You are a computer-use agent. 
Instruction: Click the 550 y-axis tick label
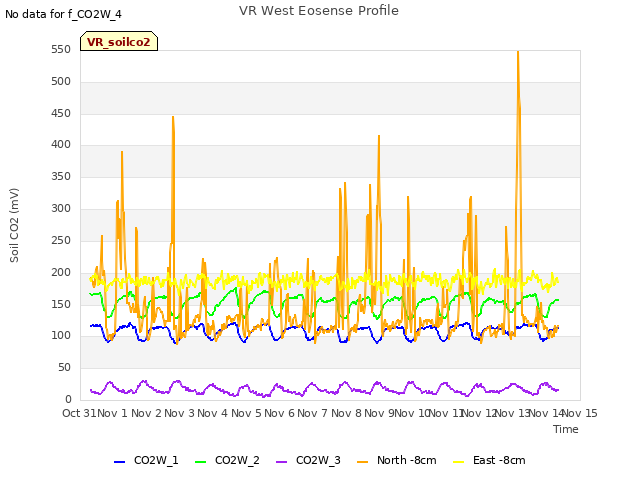tap(61, 50)
